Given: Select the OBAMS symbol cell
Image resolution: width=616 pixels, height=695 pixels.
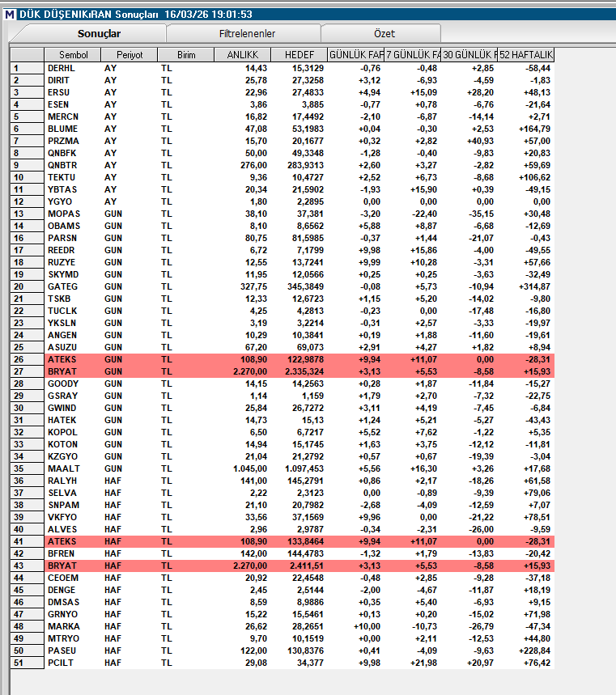Looking at the screenshot, I should [x=73, y=226].
